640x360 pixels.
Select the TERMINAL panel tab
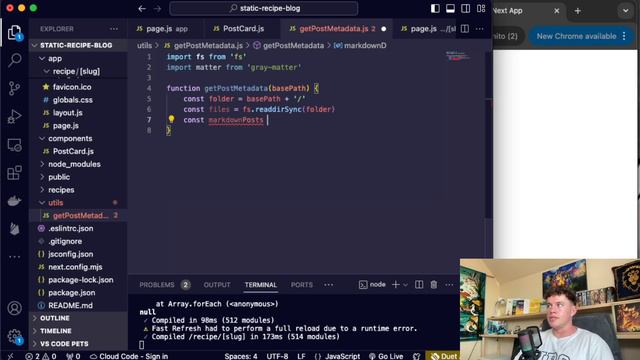(260, 284)
